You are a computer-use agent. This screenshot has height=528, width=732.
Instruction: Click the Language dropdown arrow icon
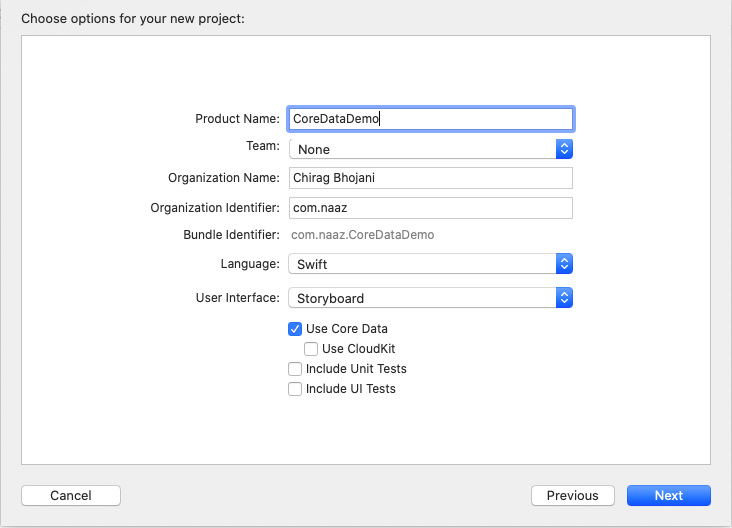click(564, 264)
